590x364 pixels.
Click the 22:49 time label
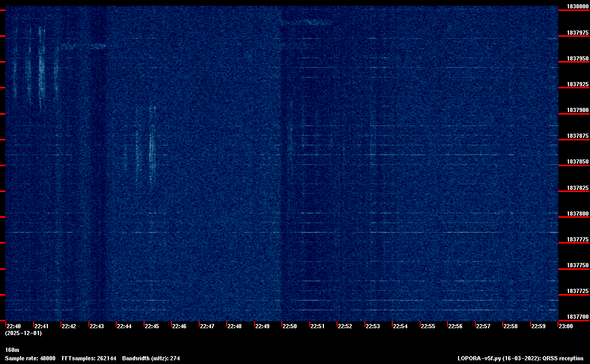262,326
